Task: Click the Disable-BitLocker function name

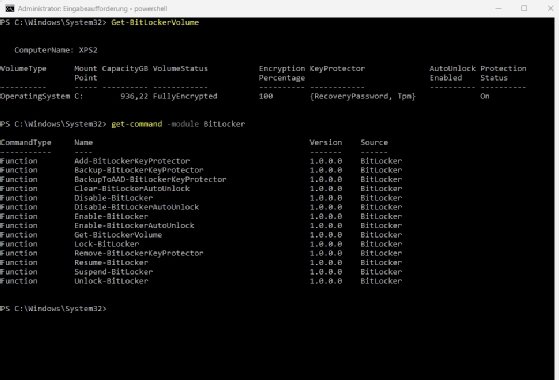Action: [x=113, y=198]
